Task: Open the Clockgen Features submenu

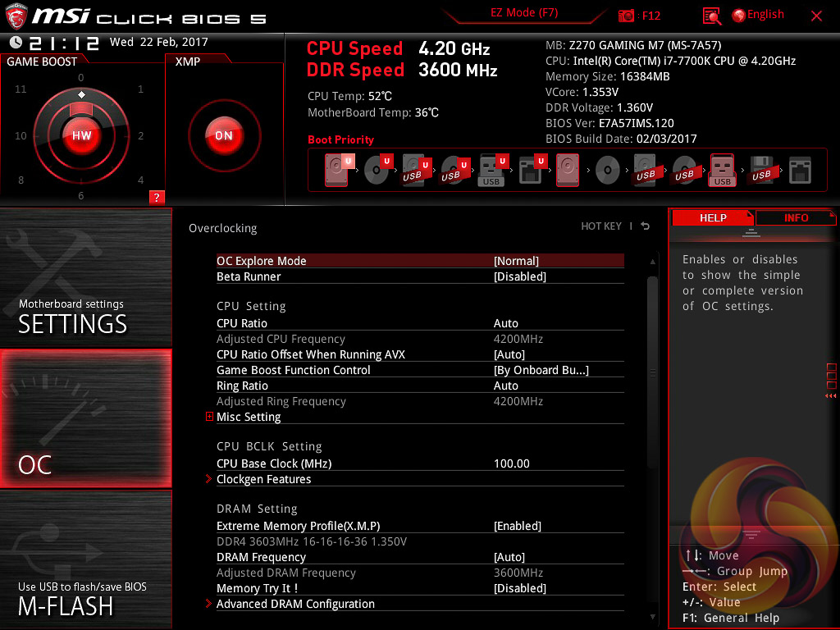Action: click(x=420, y=479)
